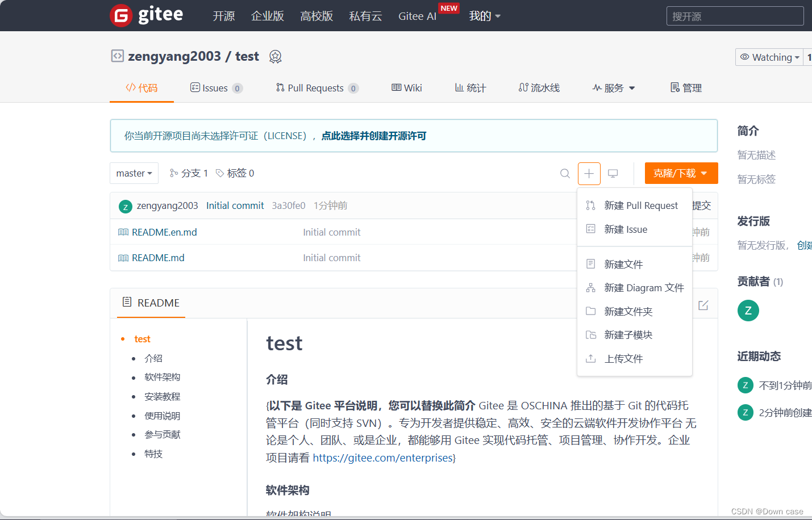The image size is (812, 520).
Task: Open the test repository name link
Action: 247,56
